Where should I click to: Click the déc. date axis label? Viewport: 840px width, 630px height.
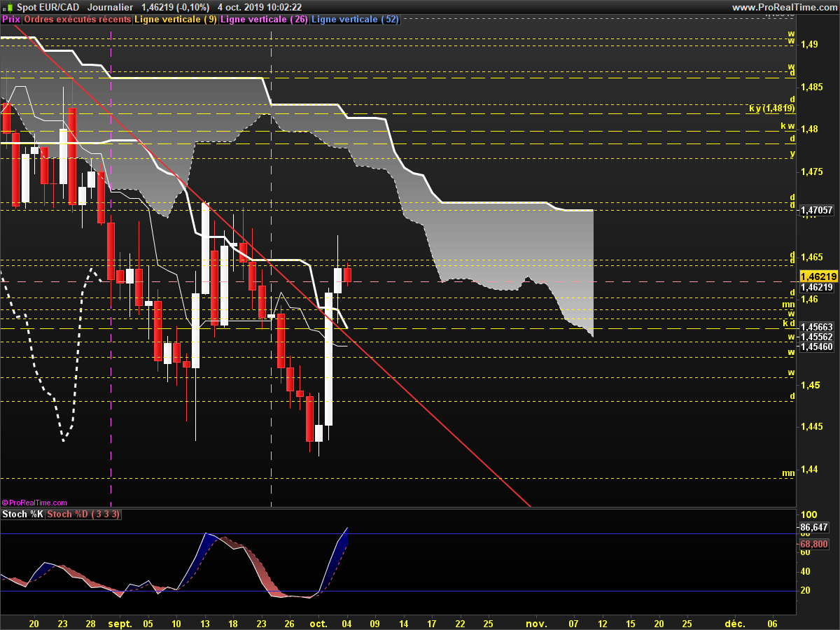tap(734, 623)
